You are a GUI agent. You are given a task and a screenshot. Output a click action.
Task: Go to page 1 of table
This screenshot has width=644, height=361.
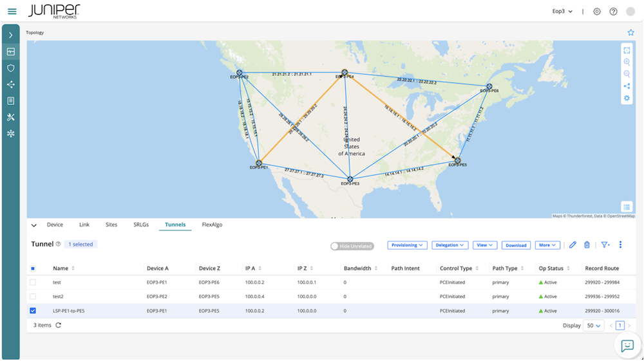point(620,326)
